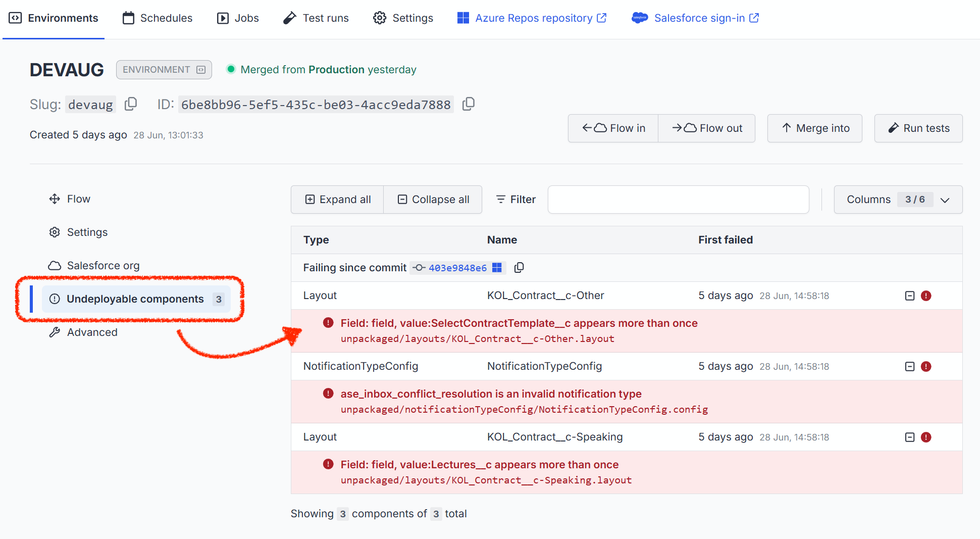
Task: Click error icon on KOL_Contract__c-Speaking row
Action: (x=926, y=437)
